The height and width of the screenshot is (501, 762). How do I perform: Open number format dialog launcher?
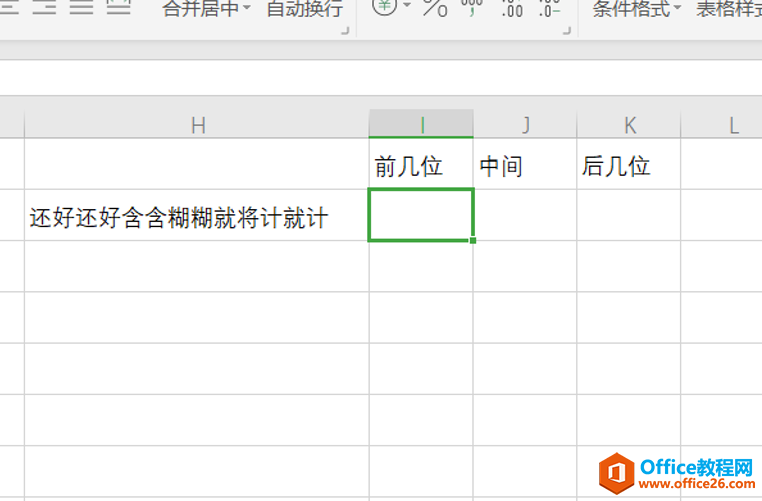[x=567, y=31]
